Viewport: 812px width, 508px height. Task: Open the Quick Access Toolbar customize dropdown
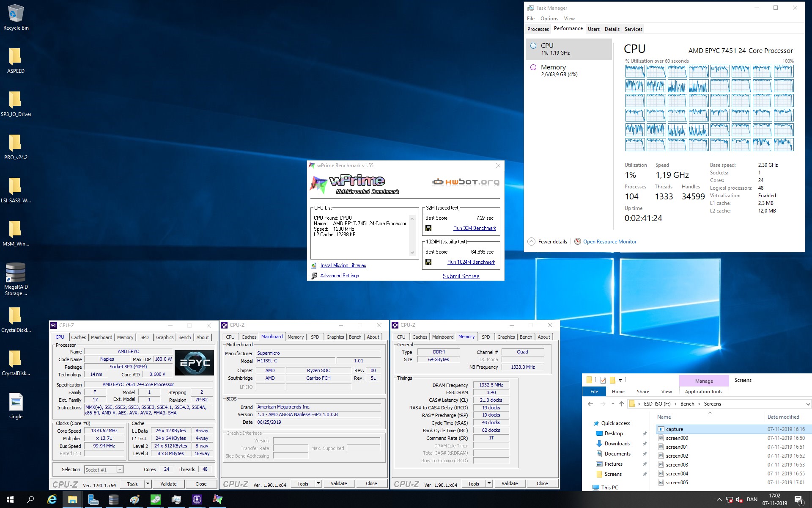[x=620, y=380]
